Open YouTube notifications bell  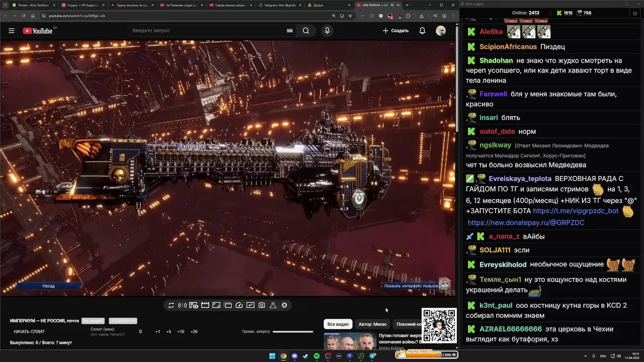pos(422,31)
